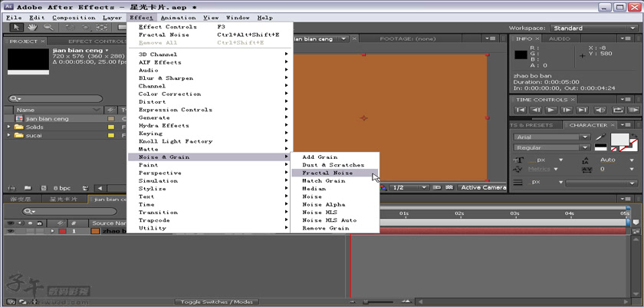The height and width of the screenshot is (307, 644).
Task: Expand the sucai folder
Action: tap(9, 135)
